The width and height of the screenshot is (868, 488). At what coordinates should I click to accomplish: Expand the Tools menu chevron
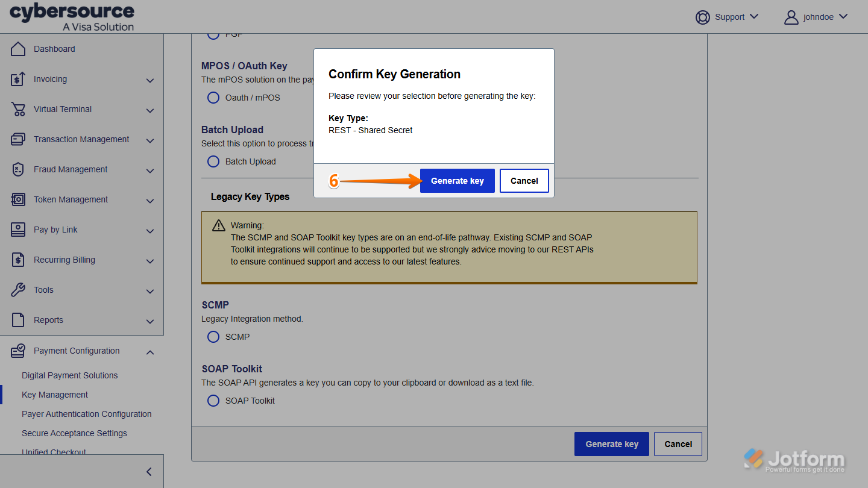150,292
